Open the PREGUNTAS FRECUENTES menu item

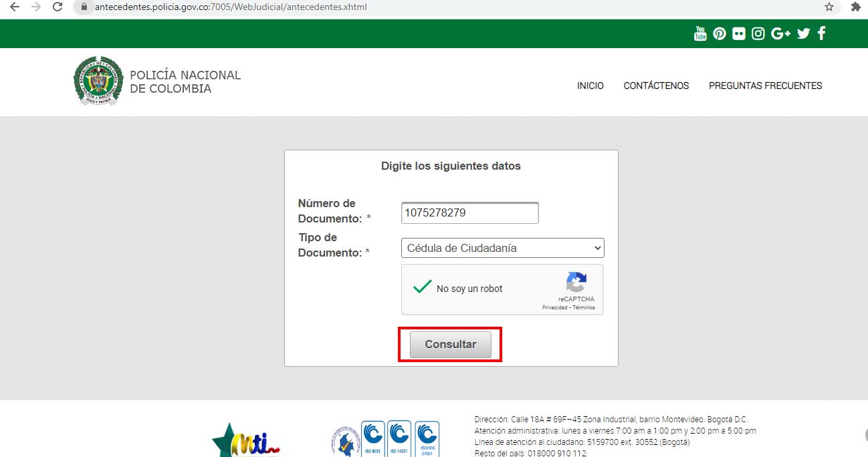[765, 86]
